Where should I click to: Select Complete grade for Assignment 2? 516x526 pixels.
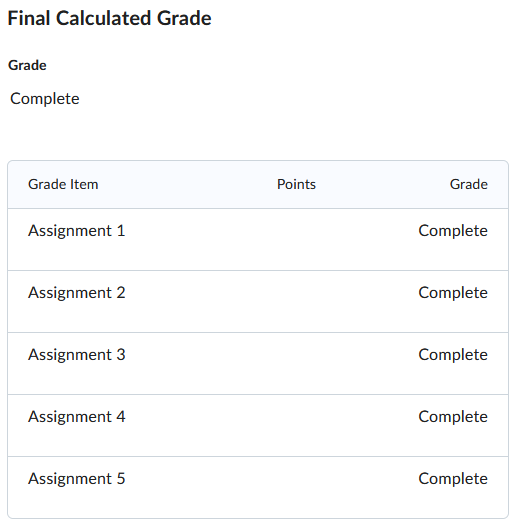click(453, 293)
